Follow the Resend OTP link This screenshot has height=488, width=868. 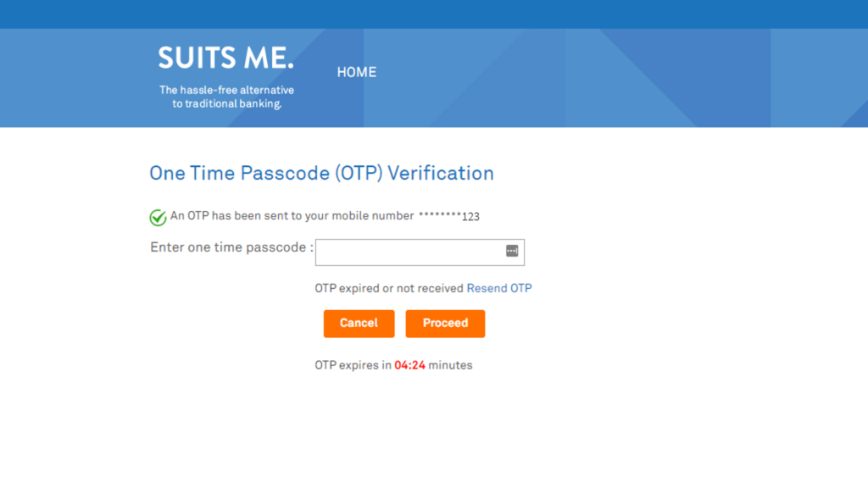click(499, 288)
